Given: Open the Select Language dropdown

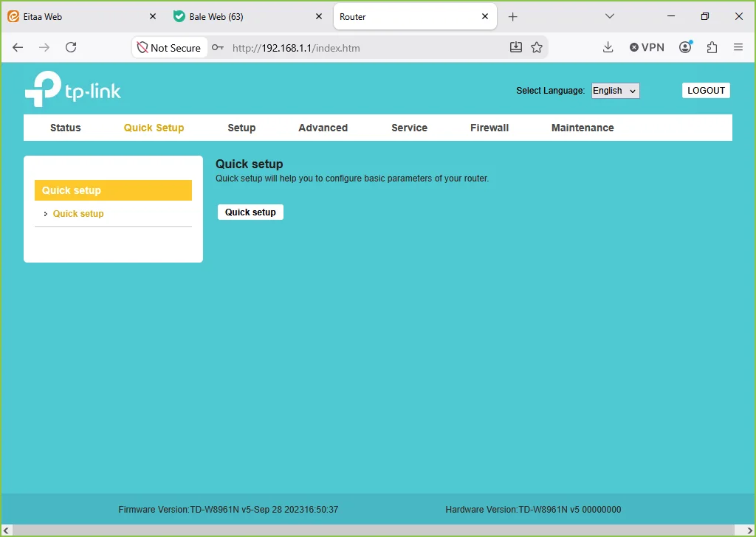Looking at the screenshot, I should point(615,91).
